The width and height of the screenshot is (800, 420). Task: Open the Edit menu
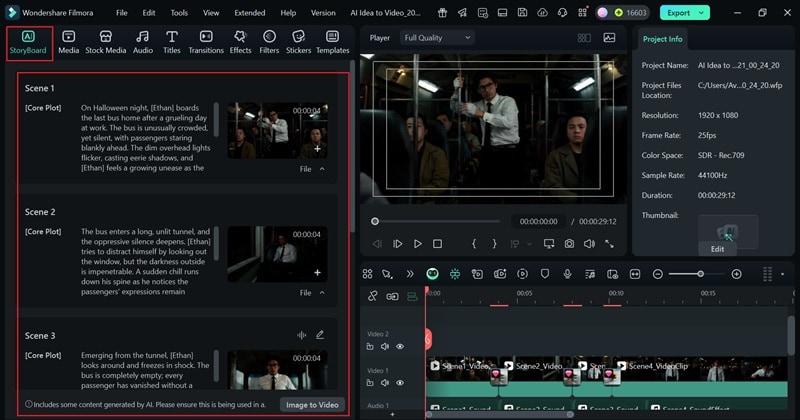149,13
